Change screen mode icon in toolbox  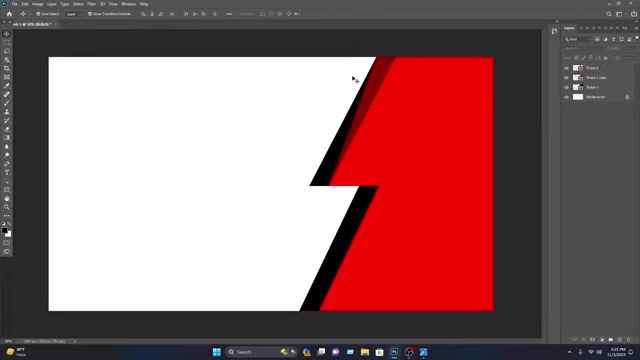pyautogui.click(x=7, y=251)
